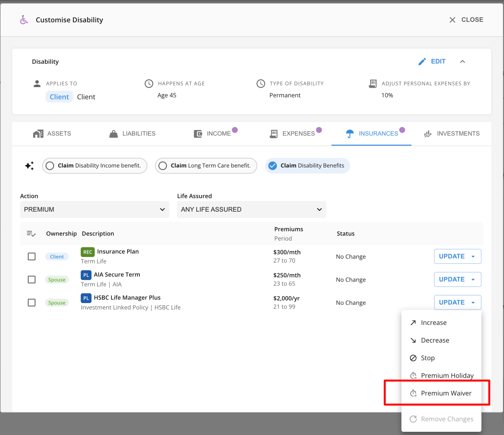Click the blue Client chip under Applies To
The height and width of the screenshot is (435, 504).
click(59, 97)
